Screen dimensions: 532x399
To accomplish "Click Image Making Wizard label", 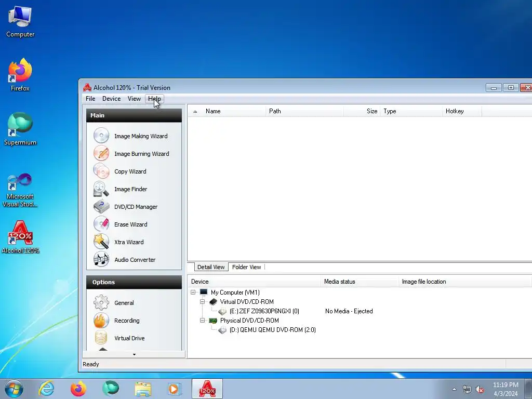I will pos(141,136).
